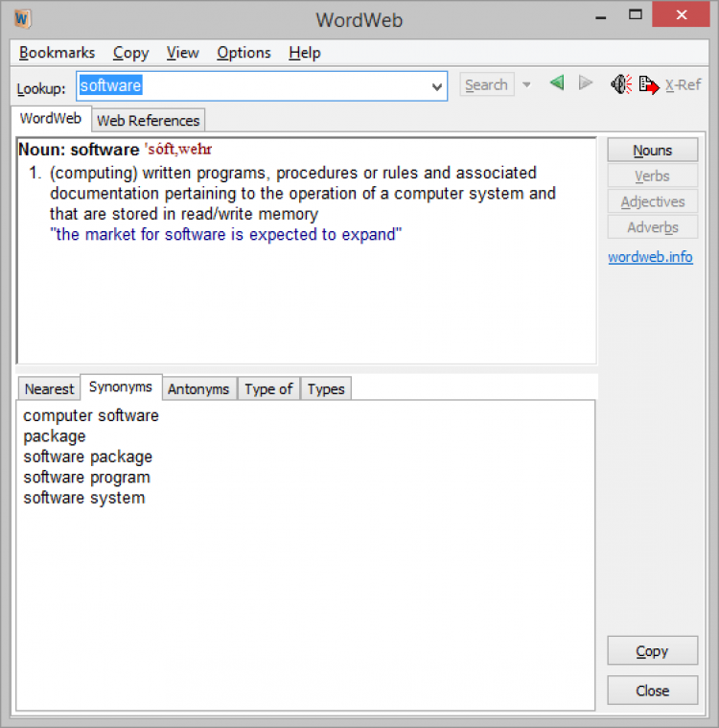The image size is (719, 728).
Task: Click the Nouns filter button
Action: pos(652,151)
